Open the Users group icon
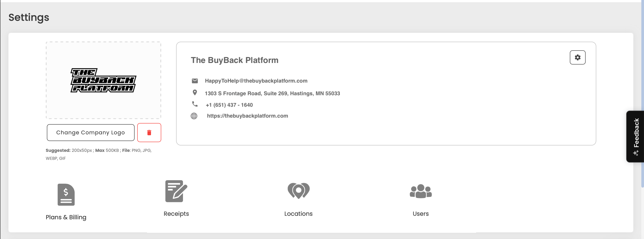 [x=421, y=191]
